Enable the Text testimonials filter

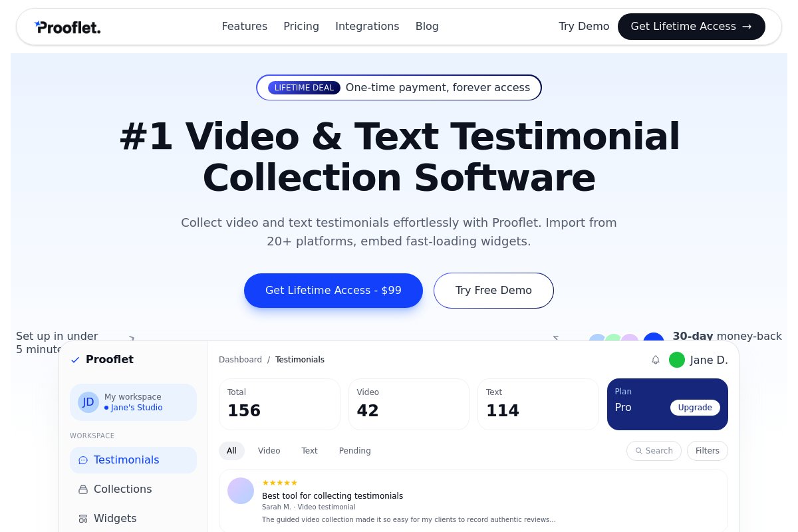[309, 451]
